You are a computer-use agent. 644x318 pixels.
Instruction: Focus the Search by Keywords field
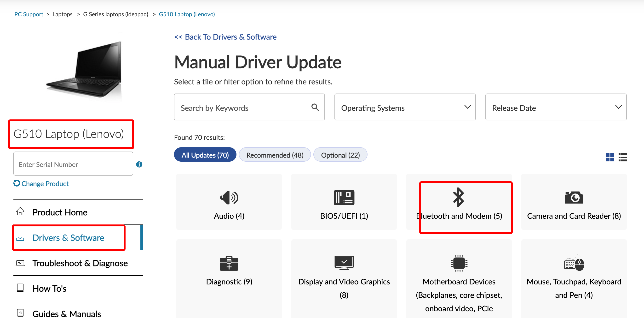pos(249,107)
